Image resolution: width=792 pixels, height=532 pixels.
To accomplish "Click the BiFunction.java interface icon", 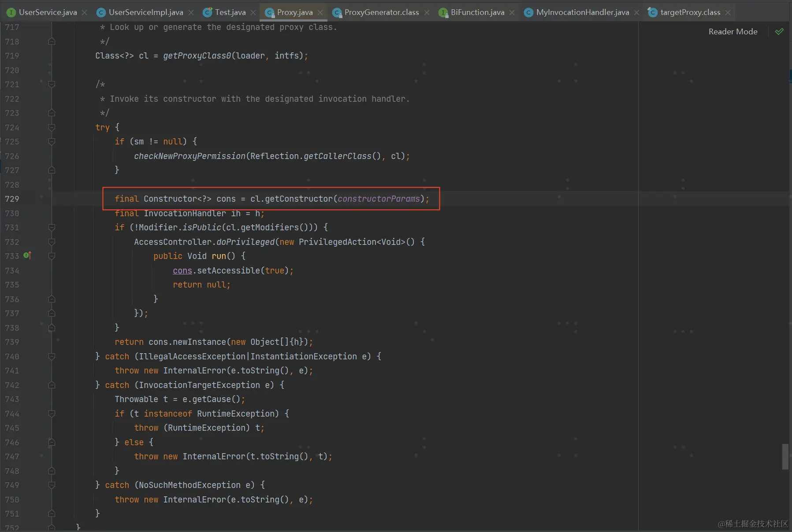I will tap(443, 13).
